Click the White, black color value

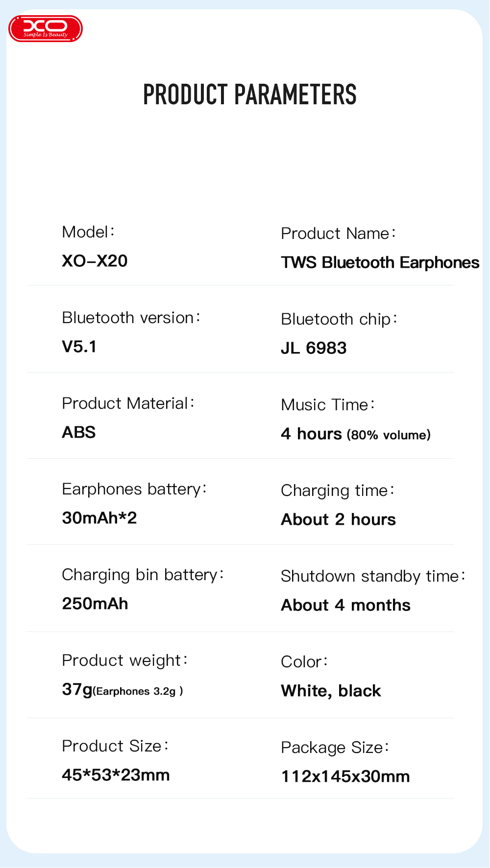(x=331, y=691)
